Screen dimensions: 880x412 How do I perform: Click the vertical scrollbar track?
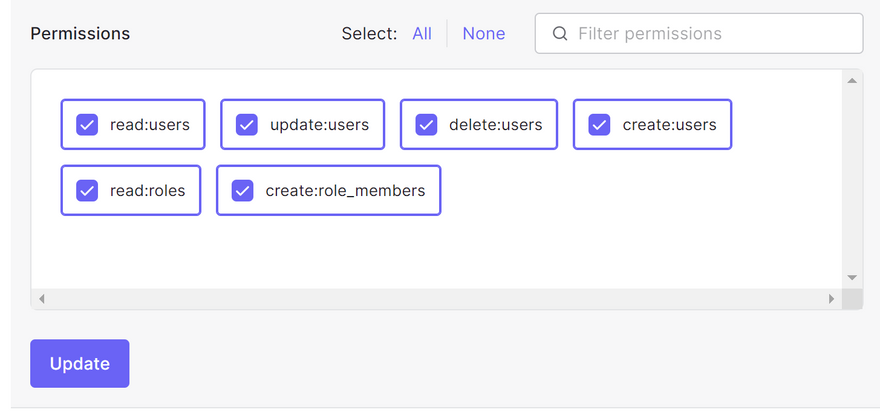852,180
